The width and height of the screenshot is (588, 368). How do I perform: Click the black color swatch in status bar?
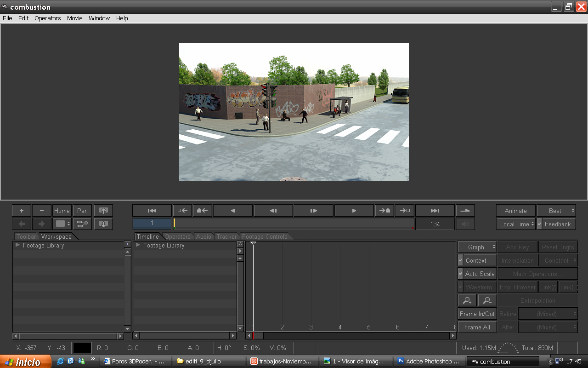tap(82, 348)
